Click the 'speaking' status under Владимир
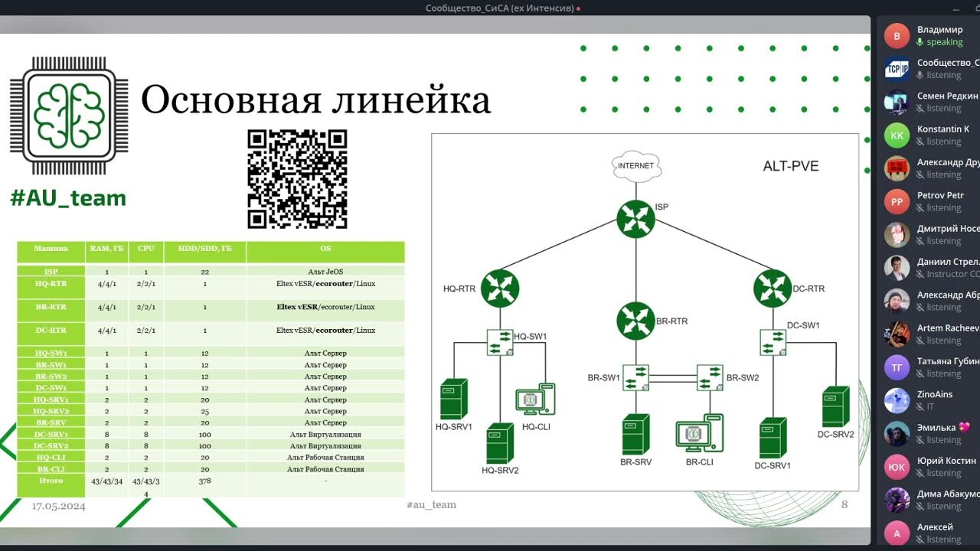Image resolution: width=980 pixels, height=551 pixels. [x=944, y=42]
